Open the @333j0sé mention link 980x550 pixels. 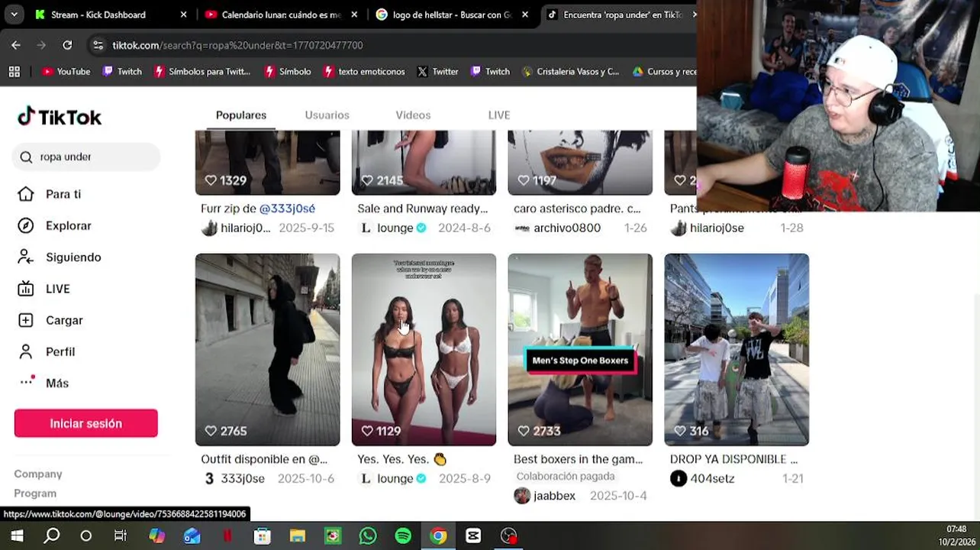point(287,209)
